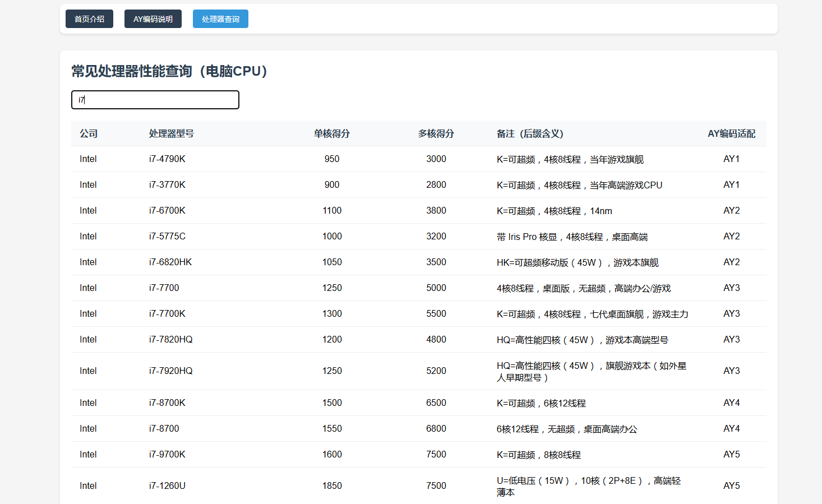Switch to the AY编码说明 tab
Viewport: 822px width, 504px height.
pos(153,19)
